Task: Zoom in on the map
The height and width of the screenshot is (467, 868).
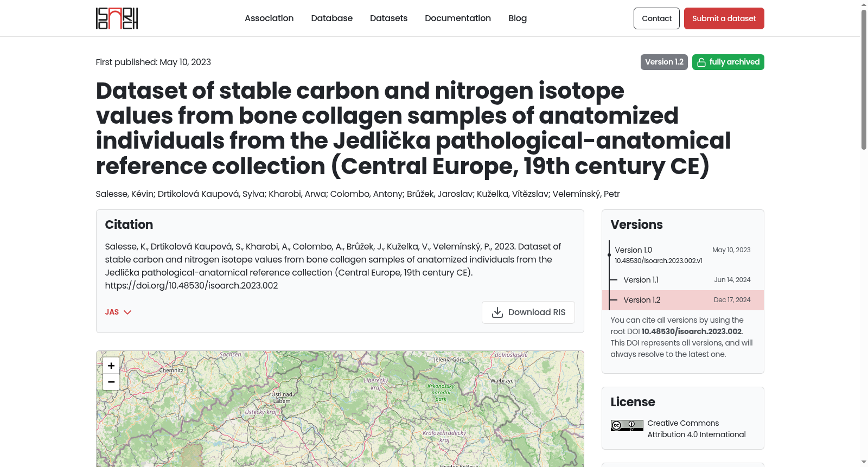Action: coord(111,366)
